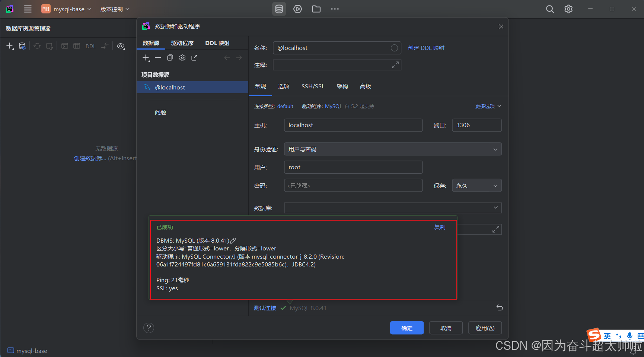The height and width of the screenshot is (357, 644).
Task: Click the query console icon in Database Explorer
Action: pyautogui.click(x=65, y=46)
